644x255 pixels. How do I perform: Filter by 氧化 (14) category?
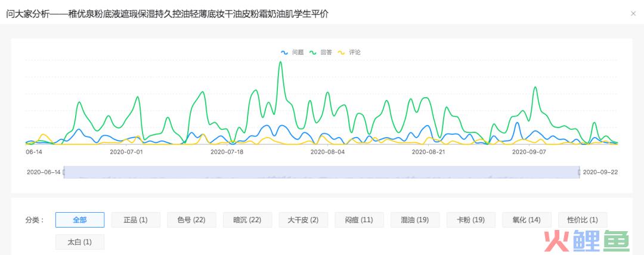[527, 220]
